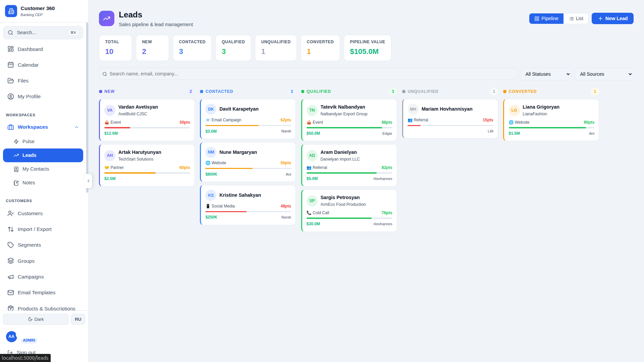
Task: Click the Pipeline Value $105.0M stat card
Action: point(367,48)
